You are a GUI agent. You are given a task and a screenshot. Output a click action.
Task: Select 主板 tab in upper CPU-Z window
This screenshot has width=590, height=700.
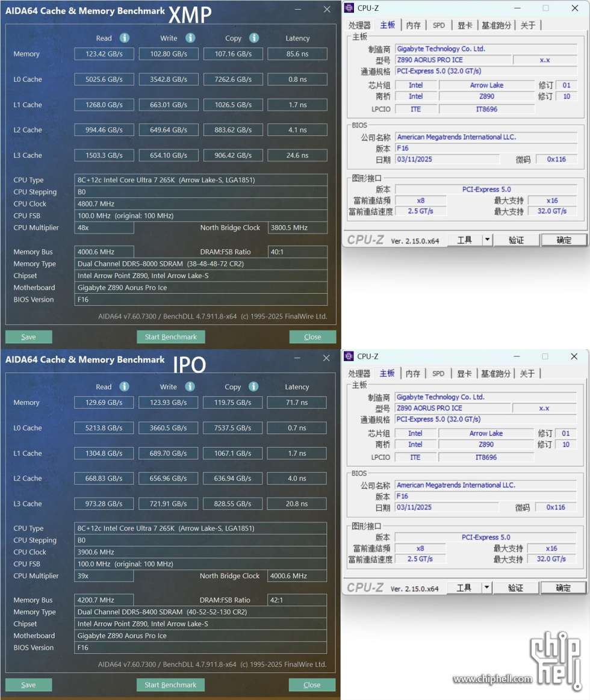coord(387,25)
